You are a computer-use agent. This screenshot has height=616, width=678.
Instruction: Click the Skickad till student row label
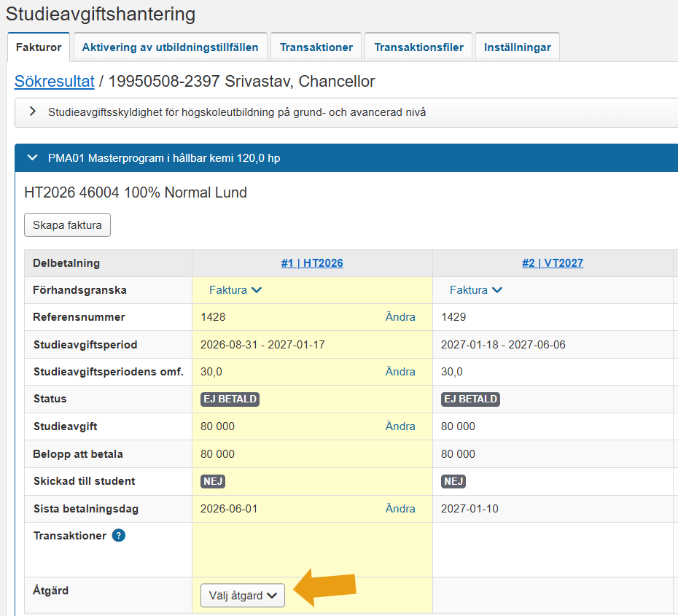[85, 481]
